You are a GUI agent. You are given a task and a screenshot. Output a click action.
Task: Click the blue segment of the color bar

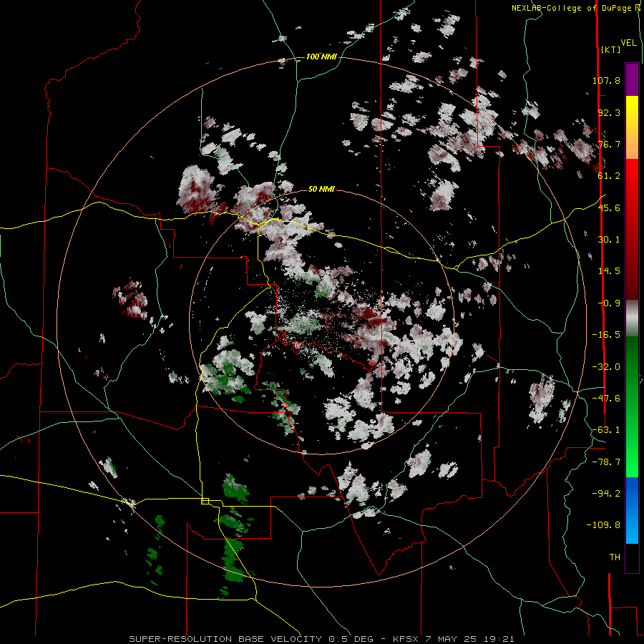coord(632,510)
